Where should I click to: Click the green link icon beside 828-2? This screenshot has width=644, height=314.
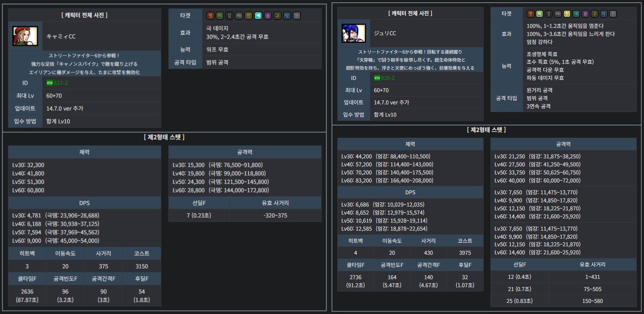(377, 78)
